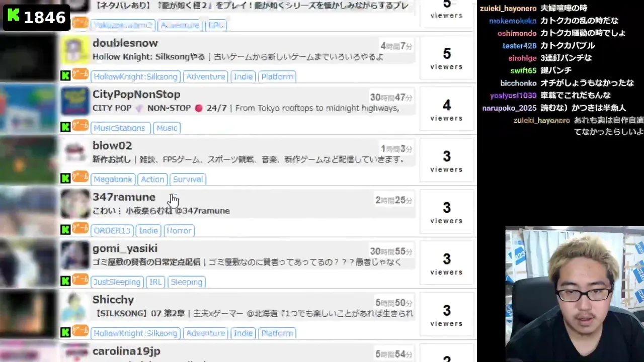Click chat username oshimondo
This screenshot has height=362, width=644.
coord(517,33)
